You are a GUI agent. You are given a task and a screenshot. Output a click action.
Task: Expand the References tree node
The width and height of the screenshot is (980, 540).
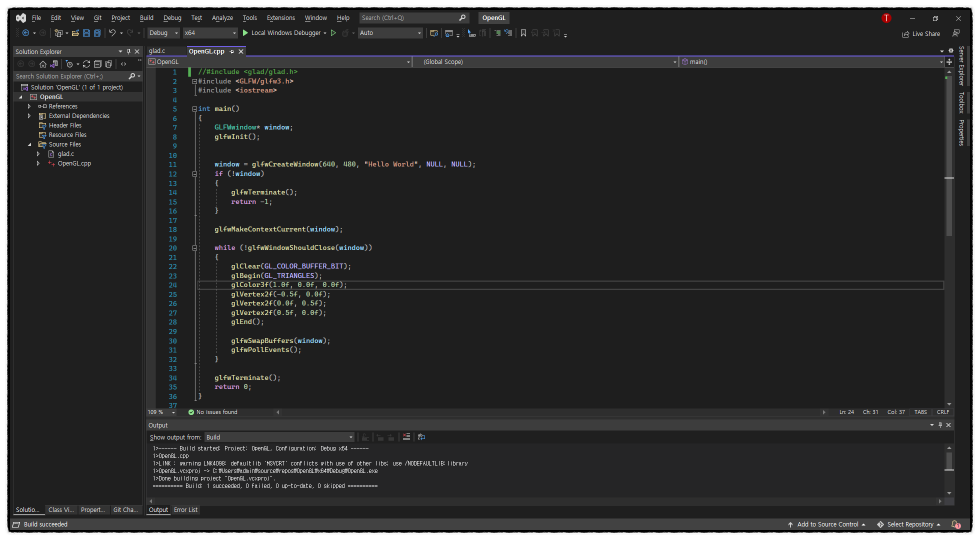29,106
